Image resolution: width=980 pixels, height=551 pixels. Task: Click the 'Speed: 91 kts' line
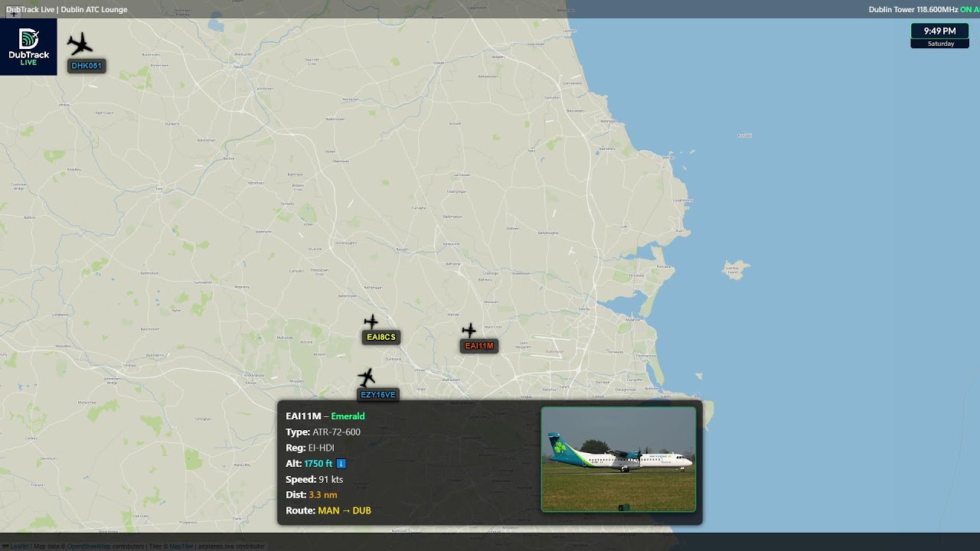pyautogui.click(x=315, y=480)
